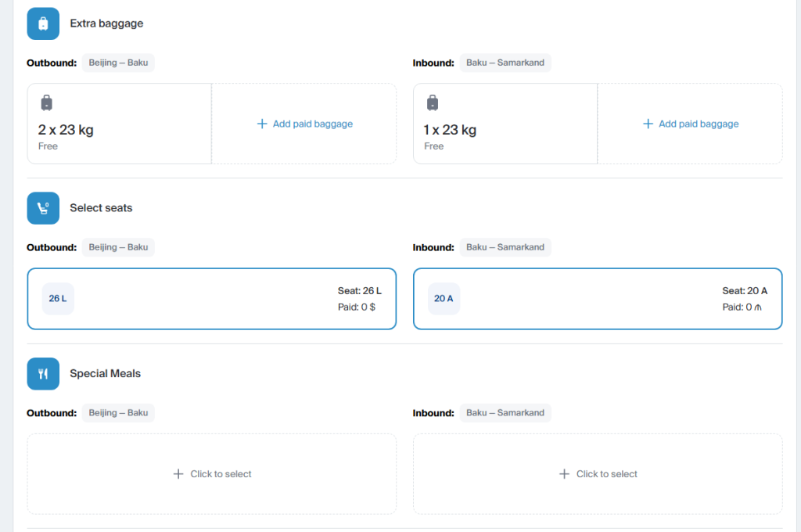Select a special meal for outbound flight
This screenshot has height=532, width=801.
pyautogui.click(x=212, y=474)
